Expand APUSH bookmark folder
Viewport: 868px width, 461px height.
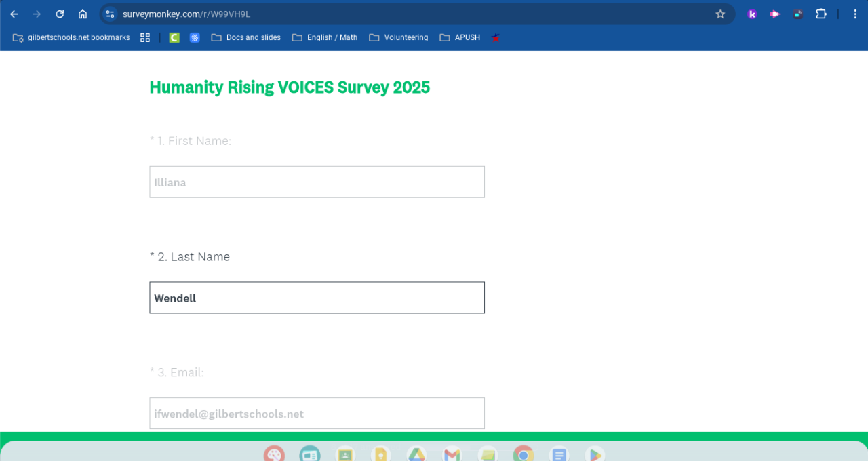pos(460,37)
